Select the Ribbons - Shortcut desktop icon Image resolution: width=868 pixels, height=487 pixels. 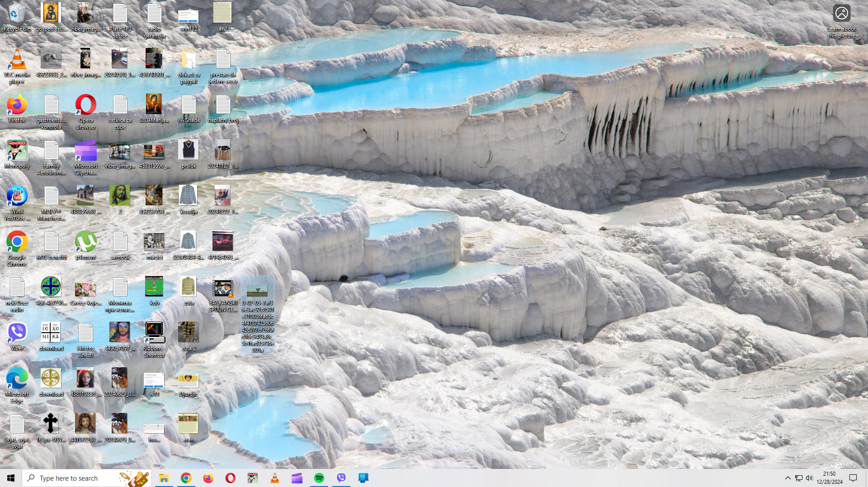(x=154, y=340)
